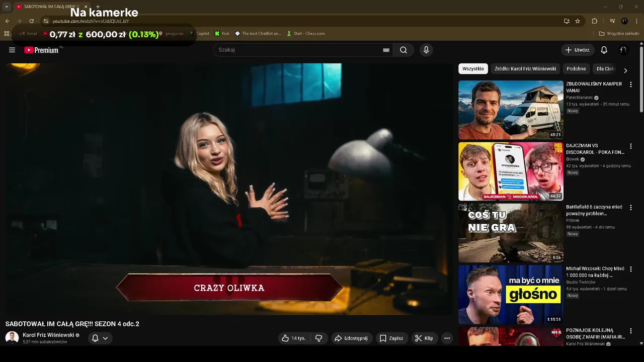The height and width of the screenshot is (362, 644).
Task: Start voice search with the microphone icon
Action: coord(426,50)
